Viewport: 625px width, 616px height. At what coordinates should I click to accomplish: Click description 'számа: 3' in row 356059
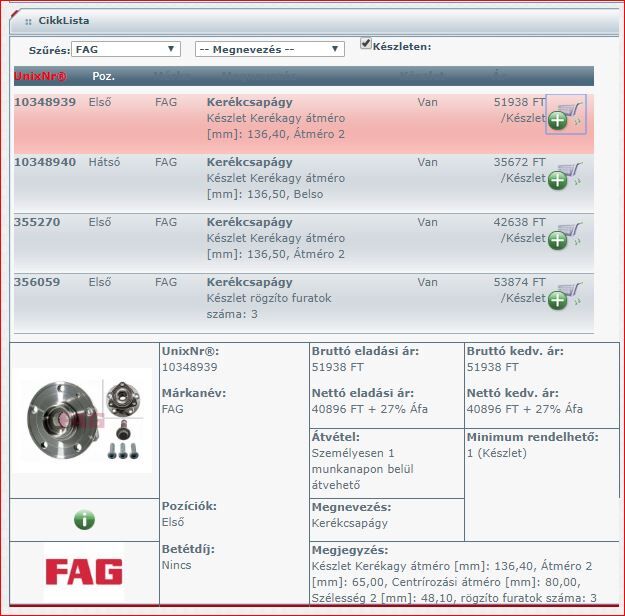pos(232,314)
